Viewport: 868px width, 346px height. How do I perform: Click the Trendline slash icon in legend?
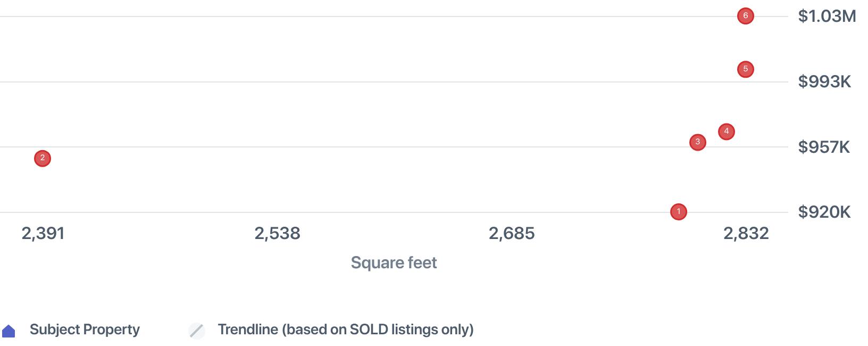pyautogui.click(x=197, y=331)
